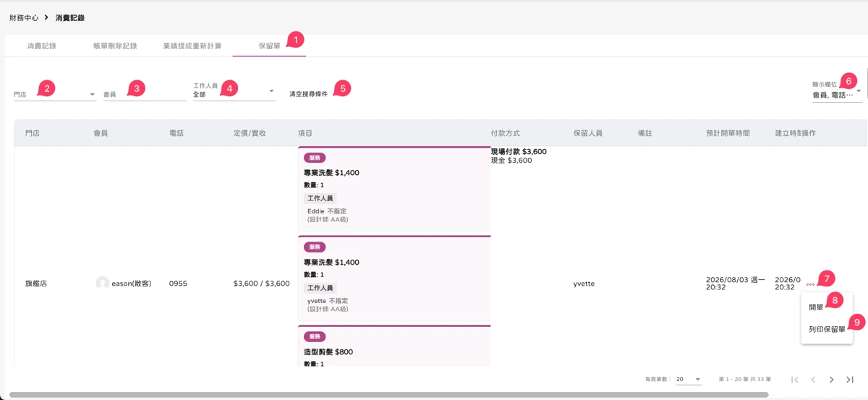868x400 pixels.
Task: Click the 保留人員 column header
Action: [588, 133]
